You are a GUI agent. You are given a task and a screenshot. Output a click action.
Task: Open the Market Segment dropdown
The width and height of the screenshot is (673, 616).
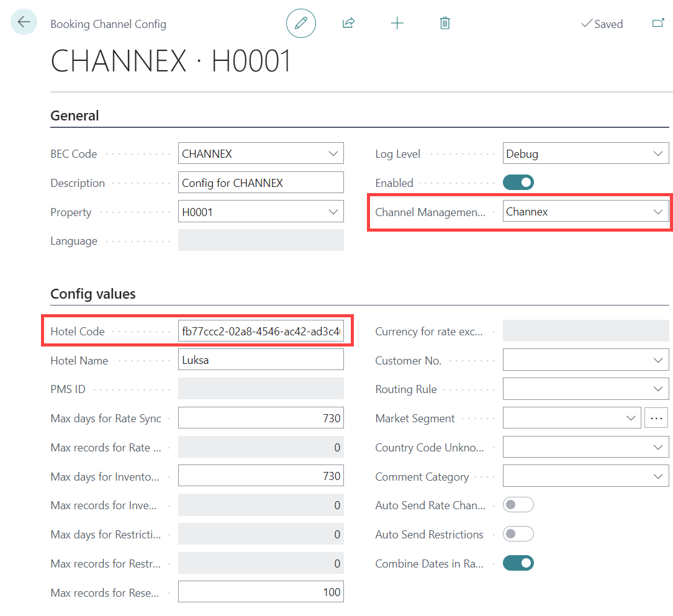631,418
